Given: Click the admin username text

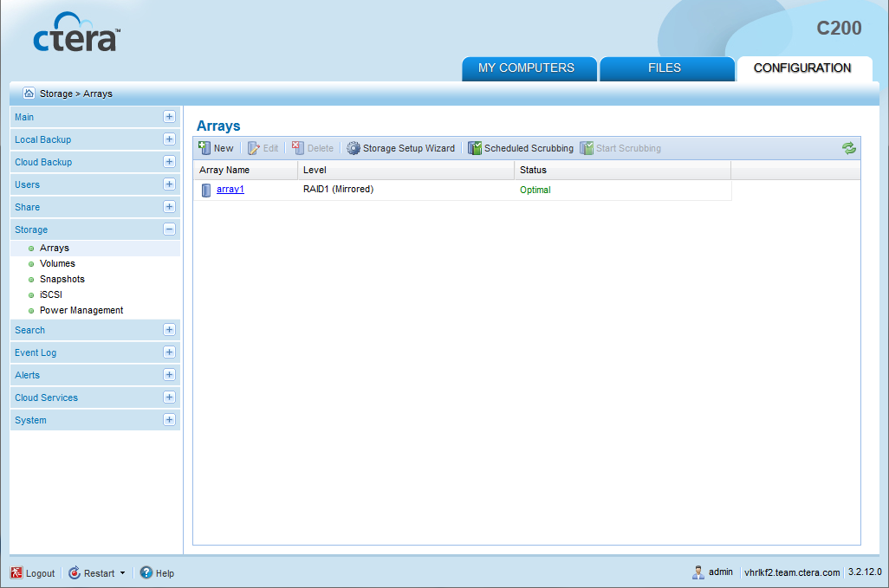Looking at the screenshot, I should [721, 572].
